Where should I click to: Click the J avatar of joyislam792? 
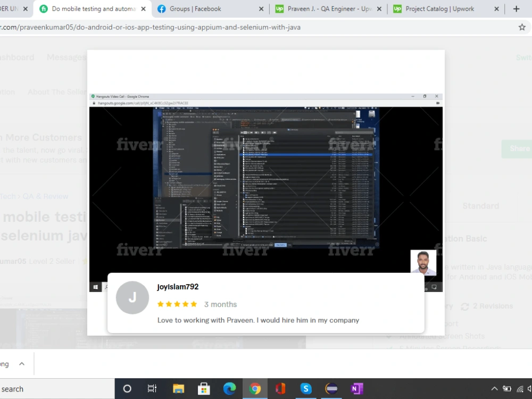pos(132,297)
